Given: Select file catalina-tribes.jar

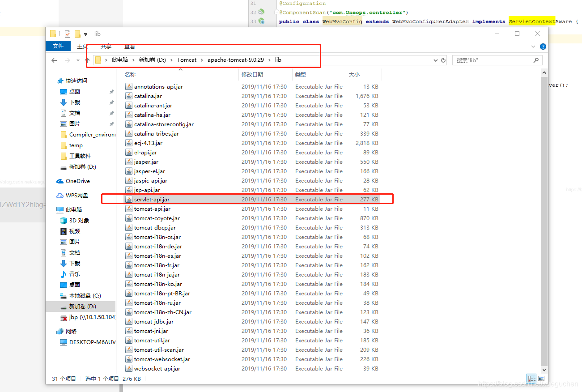Looking at the screenshot, I should pyautogui.click(x=157, y=134).
